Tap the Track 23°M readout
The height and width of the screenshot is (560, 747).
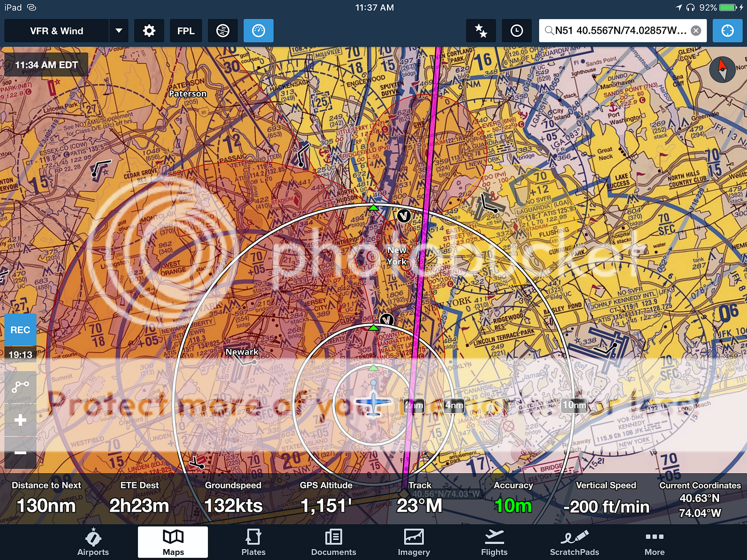(420, 498)
